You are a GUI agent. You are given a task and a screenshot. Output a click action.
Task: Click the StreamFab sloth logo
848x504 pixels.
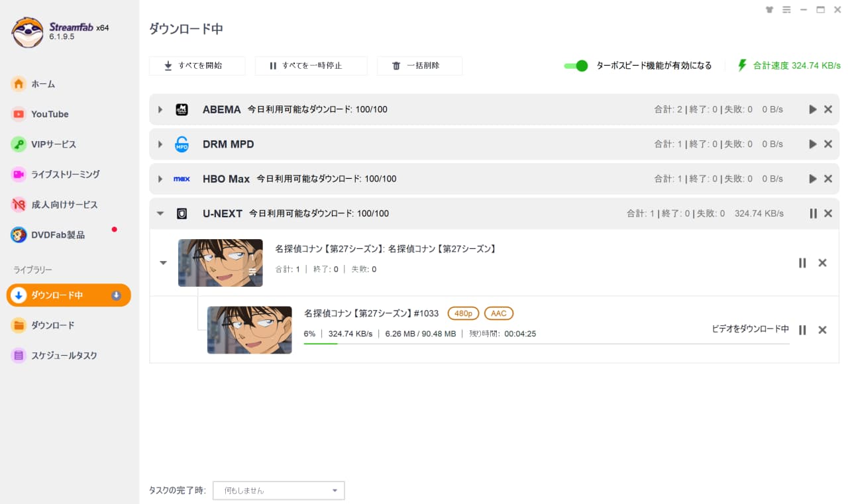click(x=27, y=32)
